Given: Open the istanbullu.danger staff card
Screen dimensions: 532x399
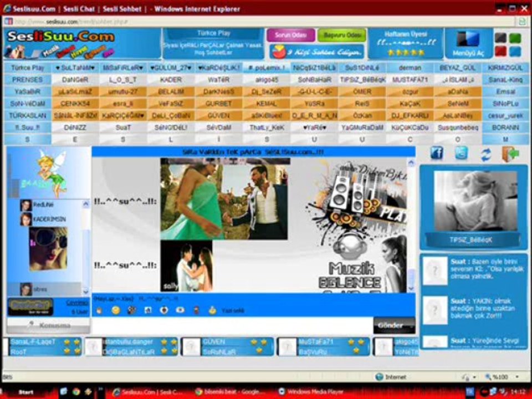Looking at the screenshot, I should coord(132,346).
